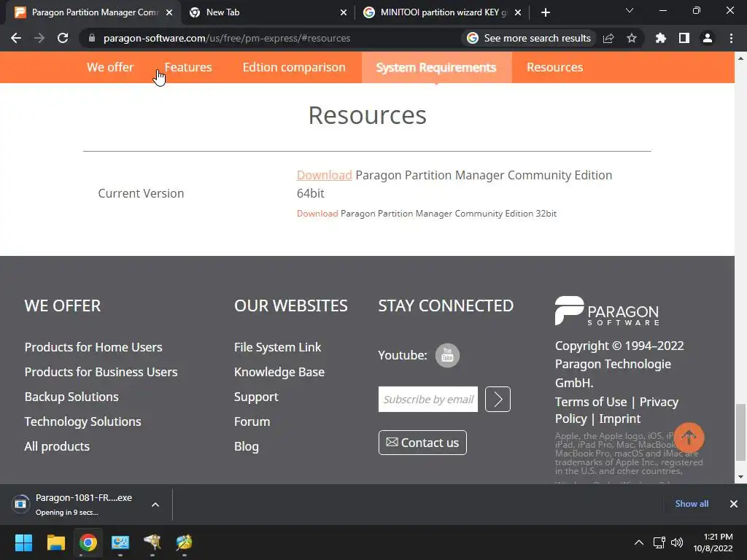This screenshot has height=560, width=747.
Task: Click scrollbar down arrow
Action: 740,477
